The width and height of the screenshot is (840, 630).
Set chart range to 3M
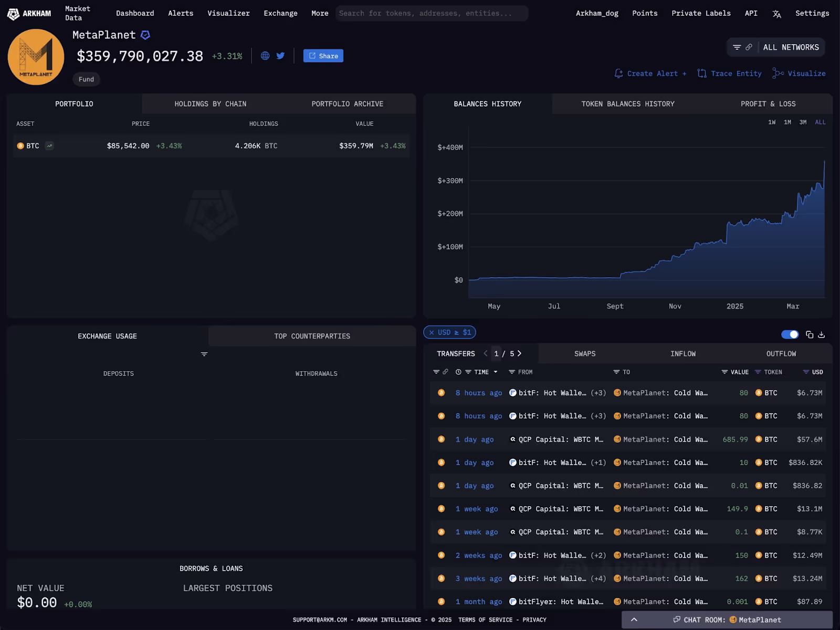pos(803,122)
